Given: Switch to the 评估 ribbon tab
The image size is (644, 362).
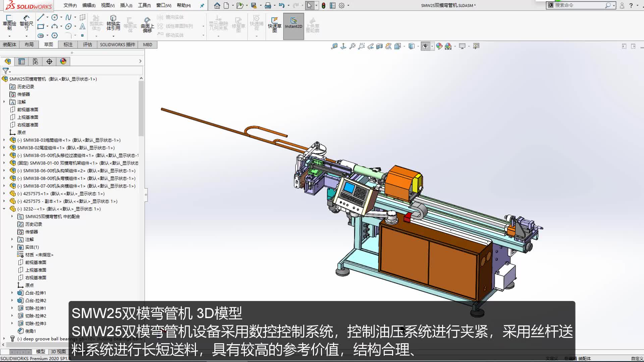Looking at the screenshot, I should pyautogui.click(x=87, y=45).
